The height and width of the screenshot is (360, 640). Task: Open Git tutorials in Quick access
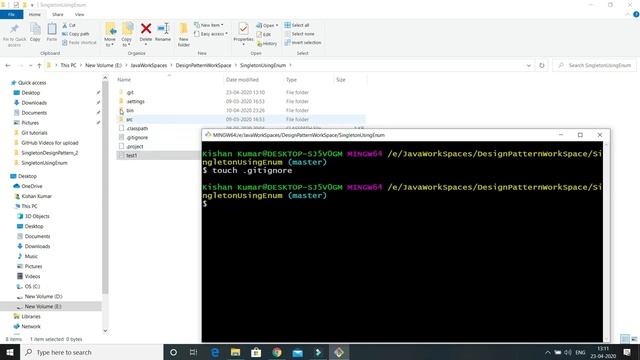[34, 133]
